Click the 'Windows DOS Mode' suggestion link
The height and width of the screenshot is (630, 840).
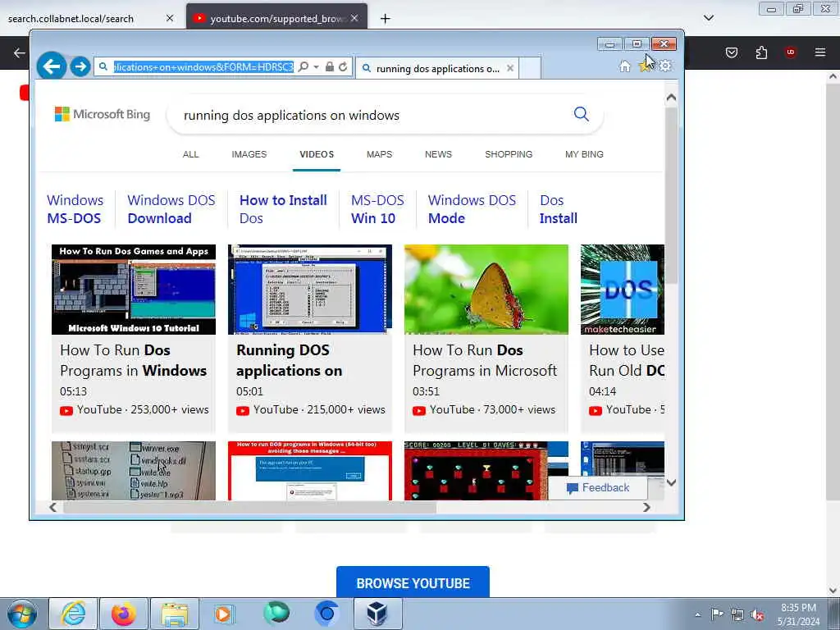(472, 209)
